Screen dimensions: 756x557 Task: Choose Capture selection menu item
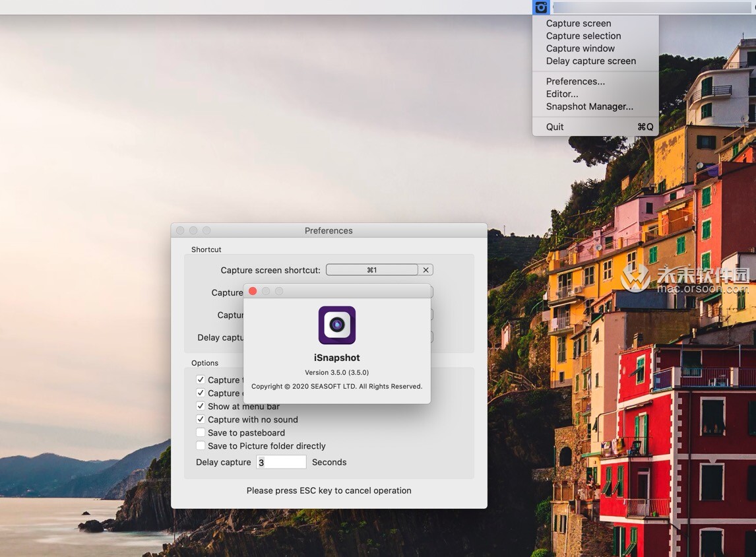pyautogui.click(x=583, y=36)
